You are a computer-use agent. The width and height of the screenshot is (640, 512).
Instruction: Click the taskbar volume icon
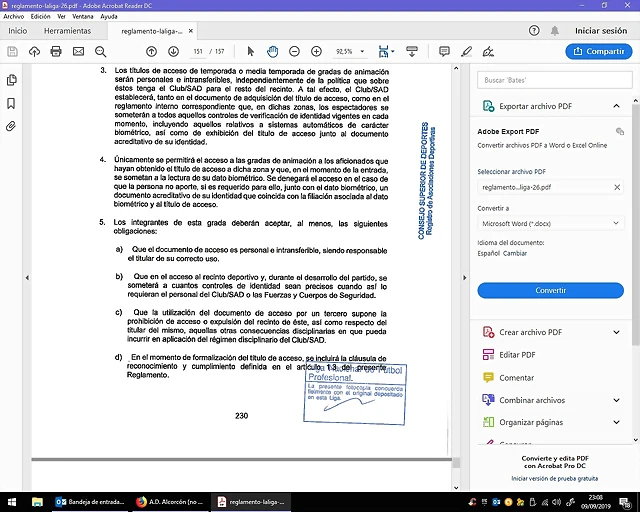pyautogui.click(x=557, y=502)
